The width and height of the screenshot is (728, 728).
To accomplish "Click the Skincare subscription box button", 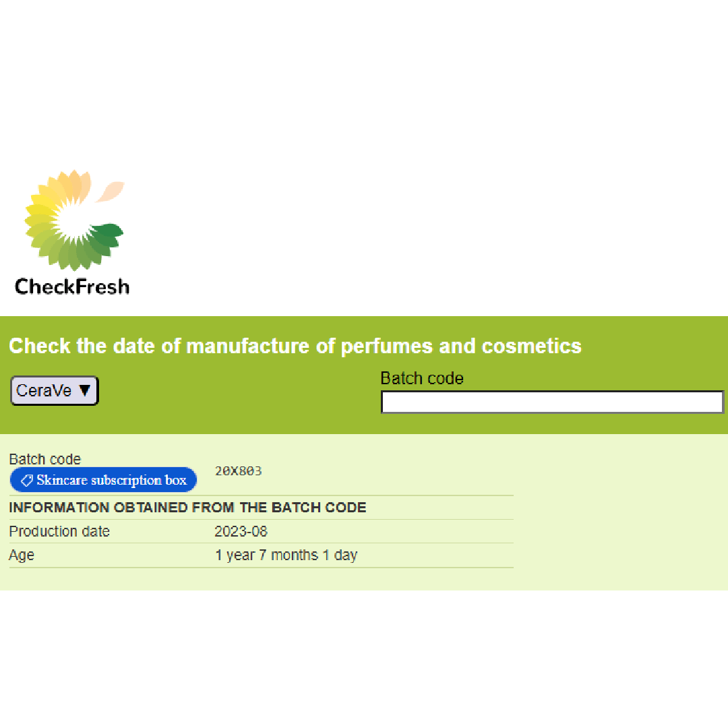I will click(x=103, y=480).
